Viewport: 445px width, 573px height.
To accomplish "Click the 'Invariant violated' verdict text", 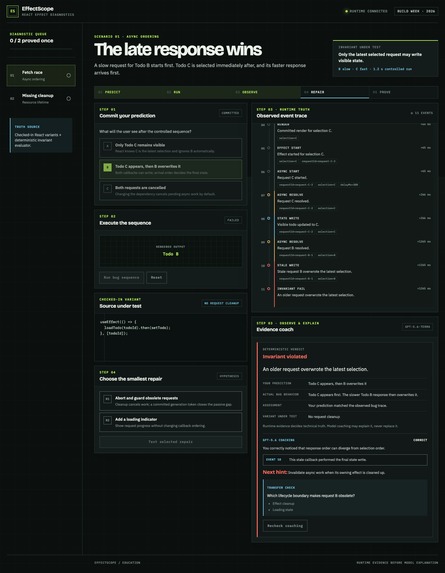I will [x=285, y=357].
